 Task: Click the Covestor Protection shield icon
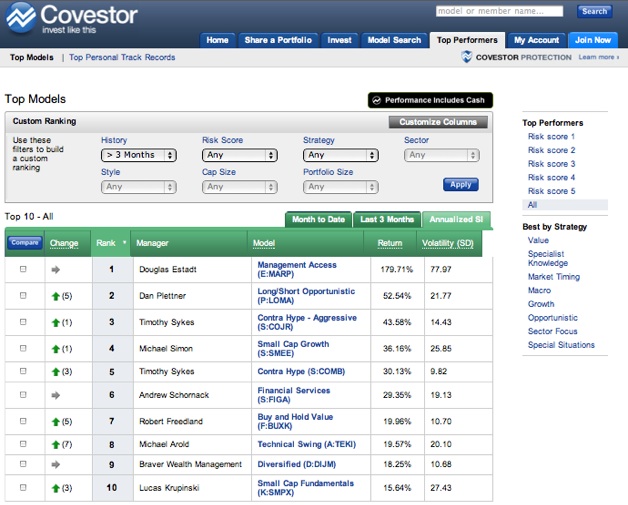point(466,57)
